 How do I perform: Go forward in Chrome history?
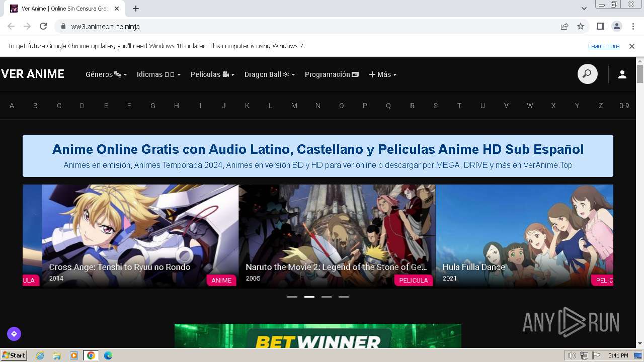coord(27,26)
